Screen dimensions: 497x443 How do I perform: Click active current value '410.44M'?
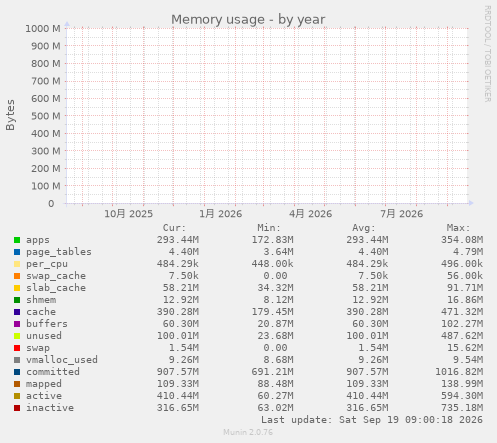tap(178, 396)
